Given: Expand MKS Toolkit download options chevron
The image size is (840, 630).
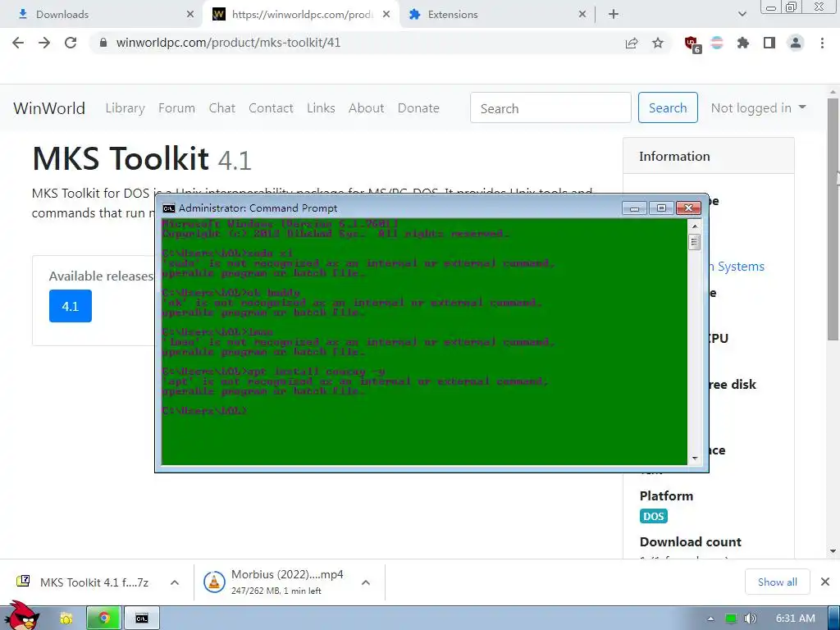Looking at the screenshot, I should 175,582.
